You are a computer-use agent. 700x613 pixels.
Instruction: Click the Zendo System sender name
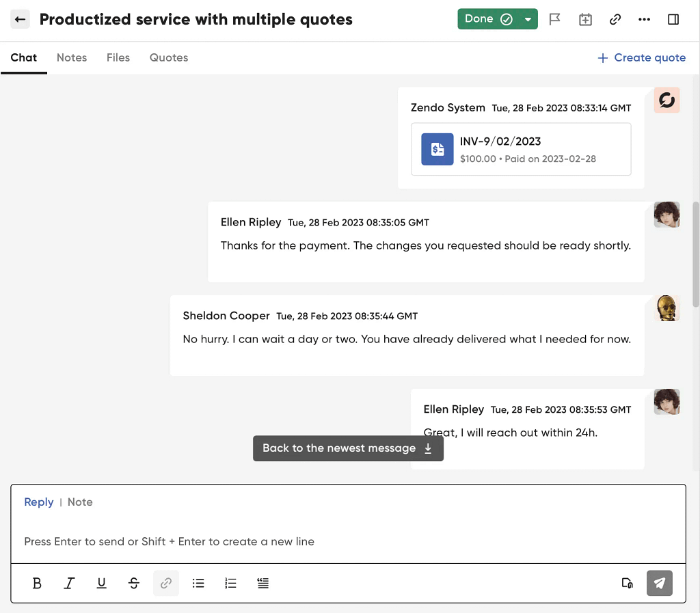448,108
